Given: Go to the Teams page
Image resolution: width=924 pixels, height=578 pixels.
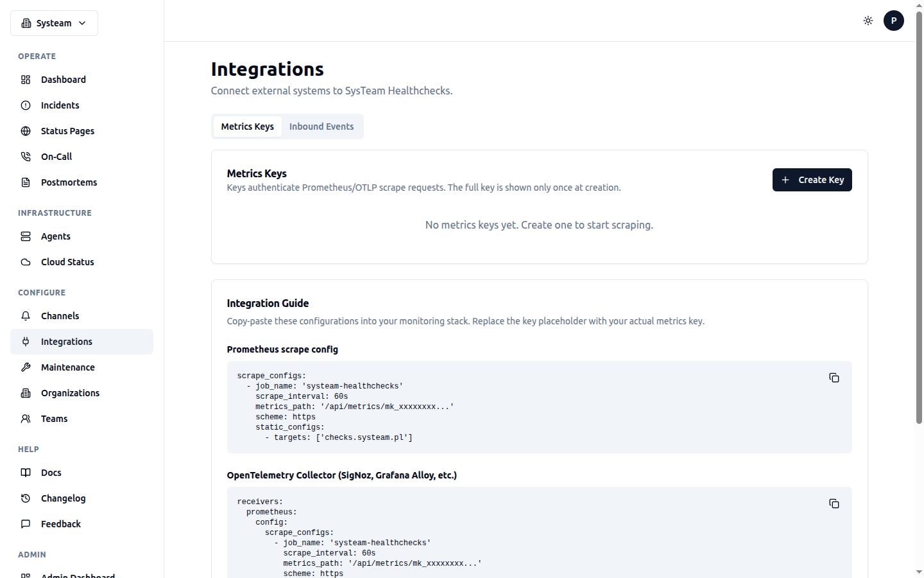Looking at the screenshot, I should coord(81,419).
